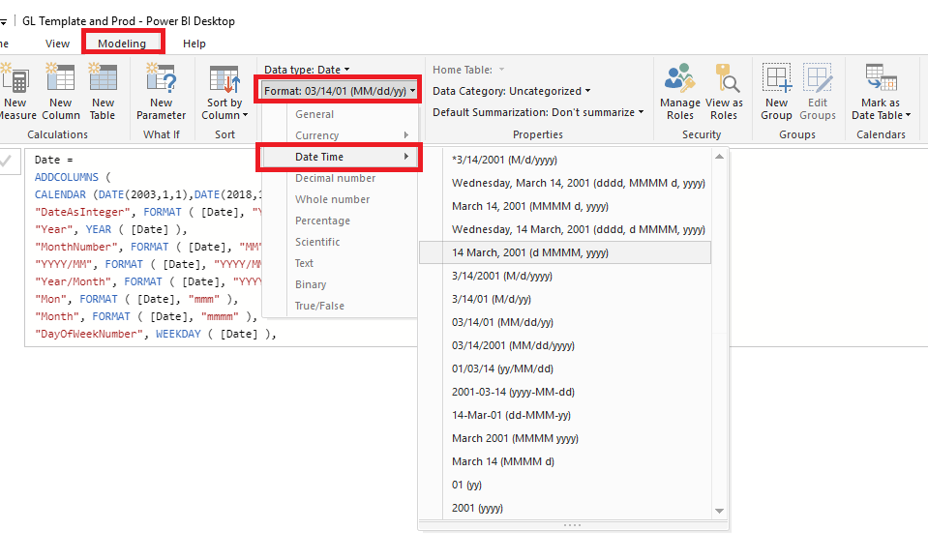Image resolution: width=928 pixels, height=560 pixels.
Task: Expand the Data type: Date dropdown
Action: [x=307, y=70]
